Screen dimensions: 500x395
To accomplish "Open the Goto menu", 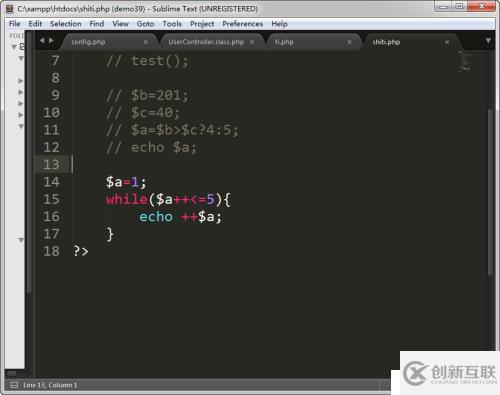I will click(145, 24).
